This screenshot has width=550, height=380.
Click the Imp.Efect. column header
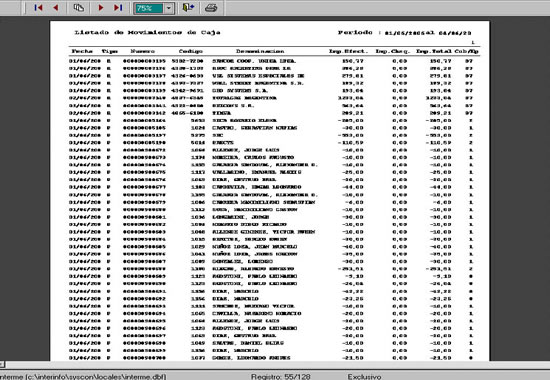pyautogui.click(x=349, y=51)
